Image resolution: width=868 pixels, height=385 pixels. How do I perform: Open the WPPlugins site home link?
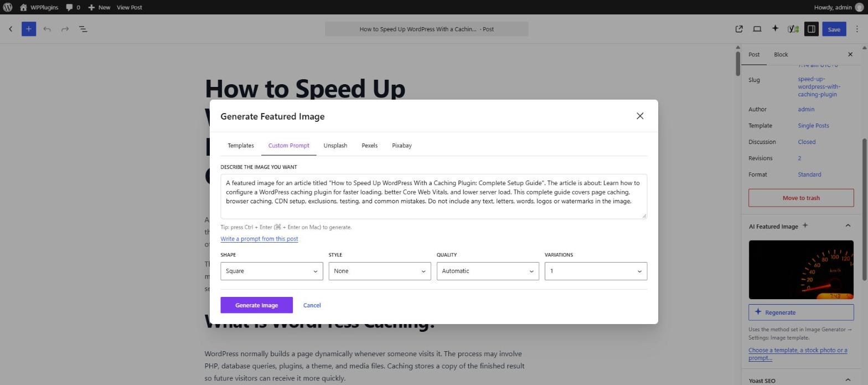point(39,7)
